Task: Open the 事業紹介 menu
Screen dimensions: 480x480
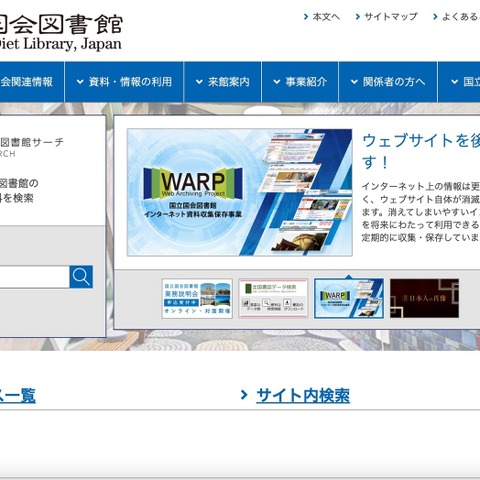Action: pyautogui.click(x=300, y=82)
